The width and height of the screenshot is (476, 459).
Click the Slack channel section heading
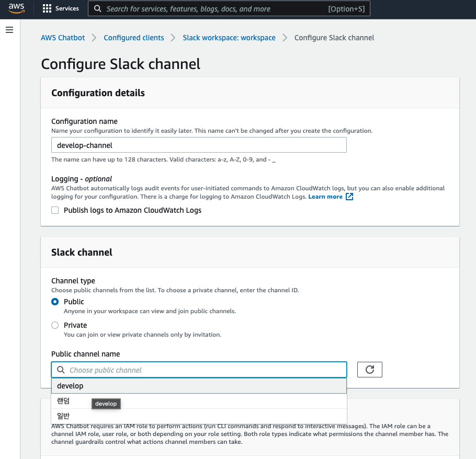[x=82, y=253]
